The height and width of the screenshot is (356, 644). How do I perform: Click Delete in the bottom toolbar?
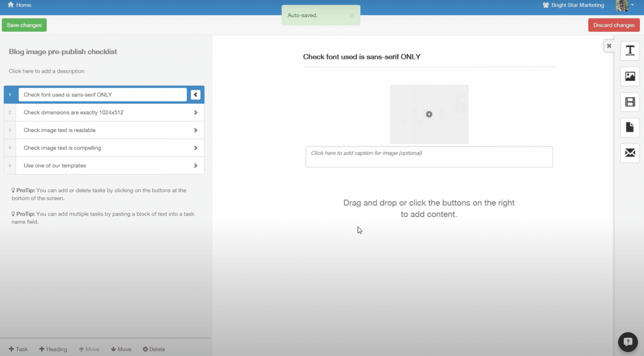(x=154, y=349)
